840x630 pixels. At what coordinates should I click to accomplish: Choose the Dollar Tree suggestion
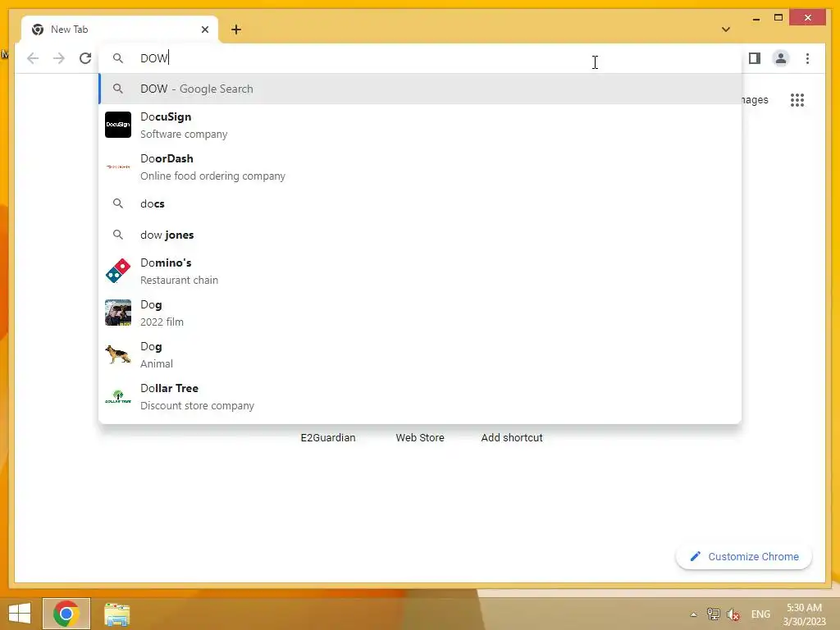coord(420,396)
